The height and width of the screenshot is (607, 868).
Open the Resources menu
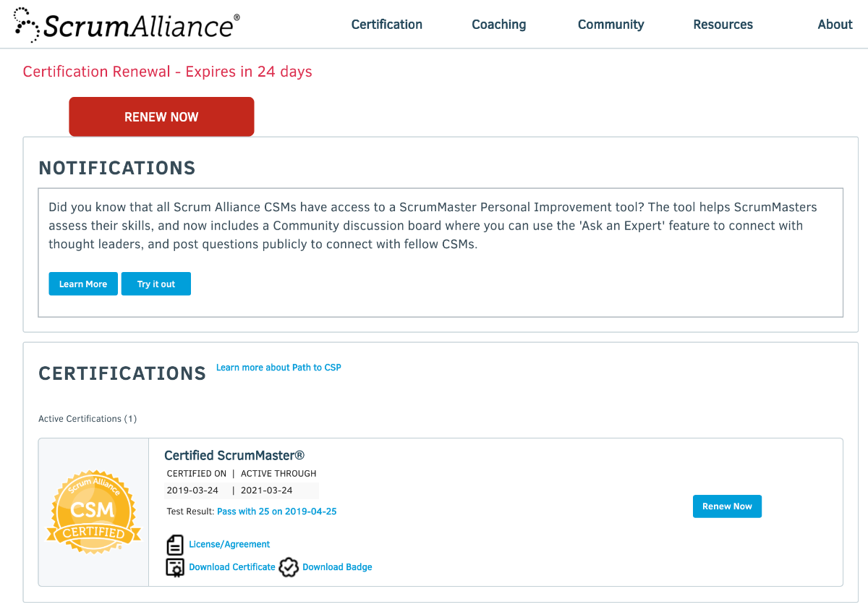723,25
